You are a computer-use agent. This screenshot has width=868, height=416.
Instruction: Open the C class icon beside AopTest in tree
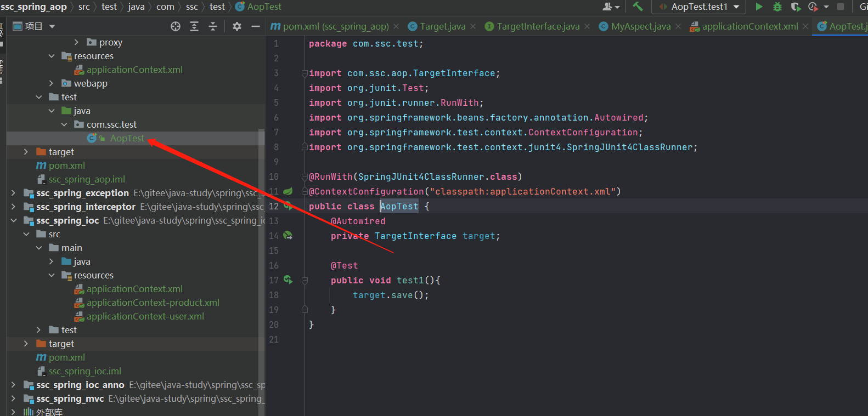tap(92, 138)
